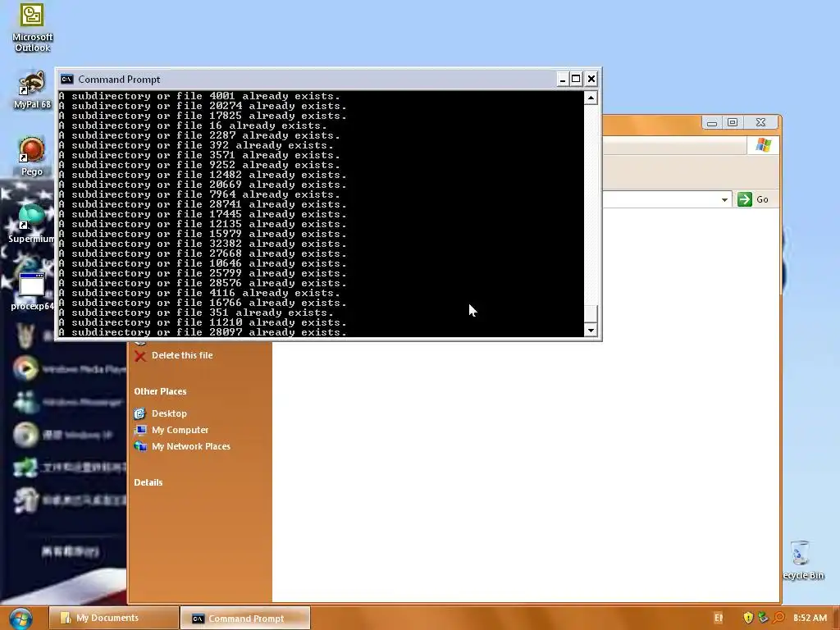This screenshot has width=840, height=630.
Task: Collapse the Other Places panel header
Action: [x=160, y=391]
